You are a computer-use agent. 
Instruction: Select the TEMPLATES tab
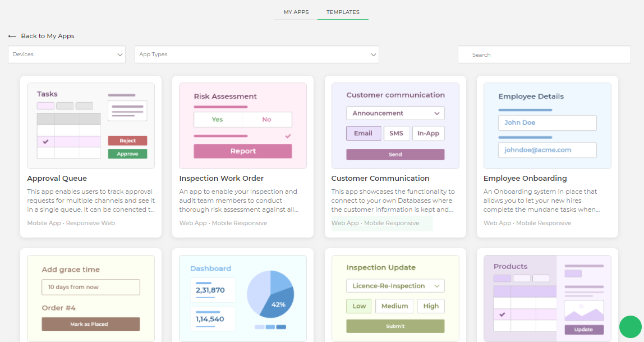[x=343, y=12]
